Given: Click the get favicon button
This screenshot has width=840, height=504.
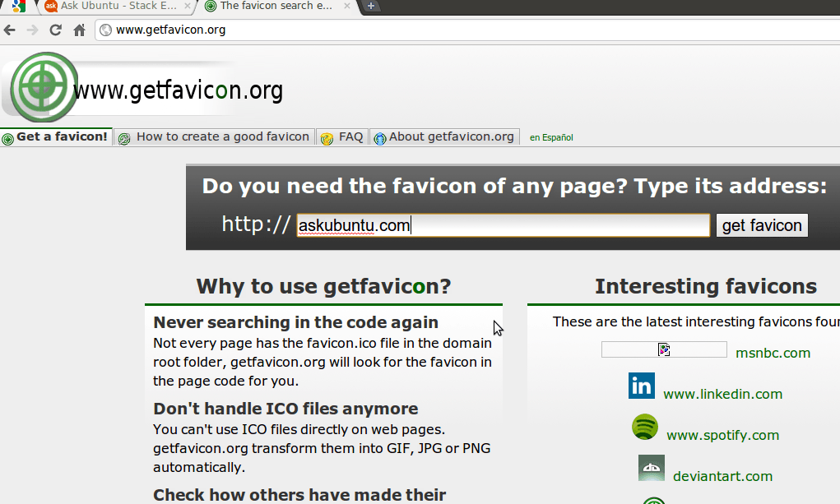Looking at the screenshot, I should pyautogui.click(x=762, y=225).
